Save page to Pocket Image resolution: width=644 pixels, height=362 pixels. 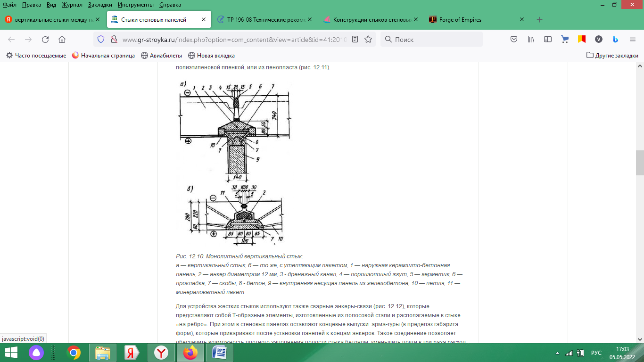tap(514, 40)
